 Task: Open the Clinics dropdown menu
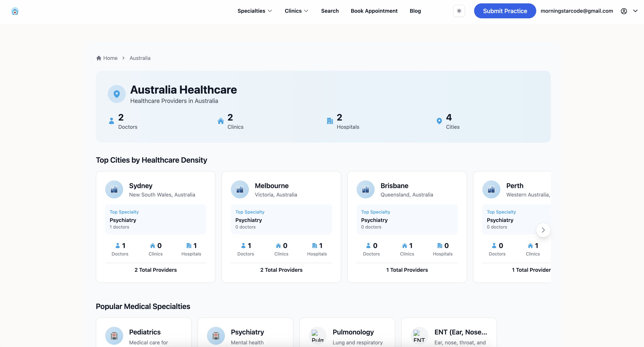point(296,11)
